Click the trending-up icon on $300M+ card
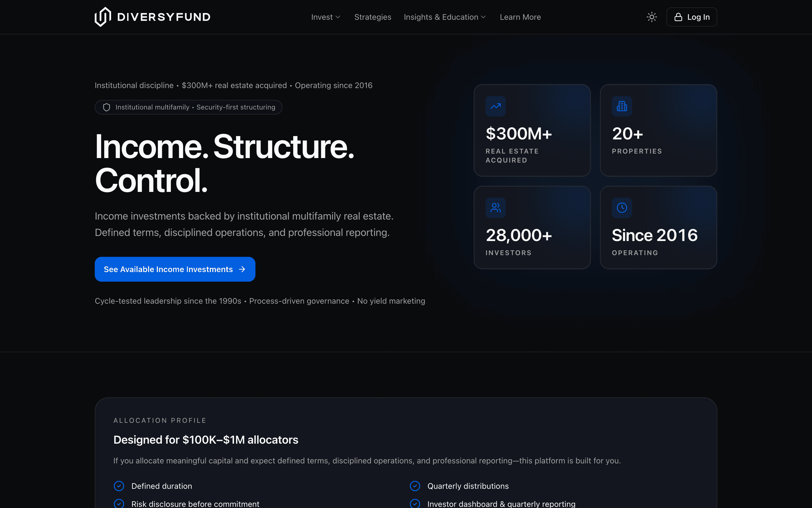The height and width of the screenshot is (508, 812). (x=496, y=106)
